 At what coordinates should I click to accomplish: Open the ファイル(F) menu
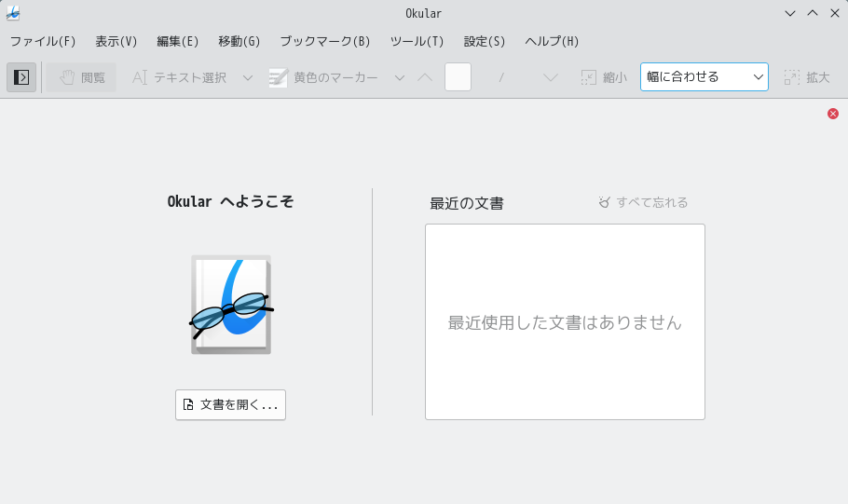43,41
